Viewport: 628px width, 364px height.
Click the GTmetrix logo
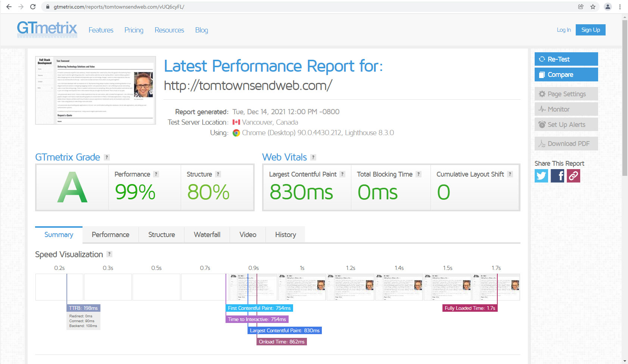pyautogui.click(x=47, y=29)
